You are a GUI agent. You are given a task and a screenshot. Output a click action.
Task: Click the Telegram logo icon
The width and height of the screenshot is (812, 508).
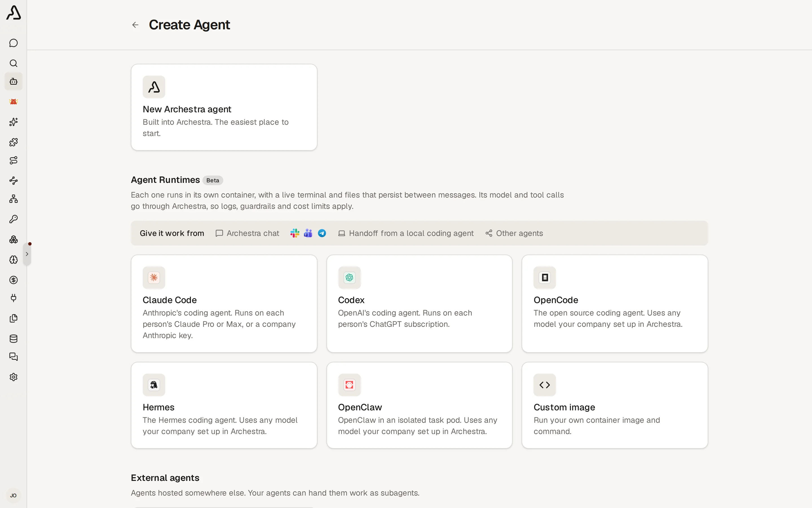322,233
